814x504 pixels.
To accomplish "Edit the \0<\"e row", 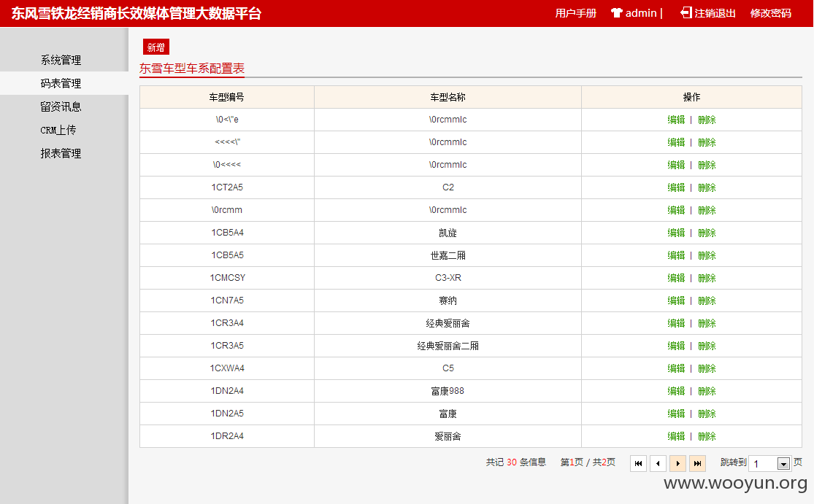I will point(676,120).
